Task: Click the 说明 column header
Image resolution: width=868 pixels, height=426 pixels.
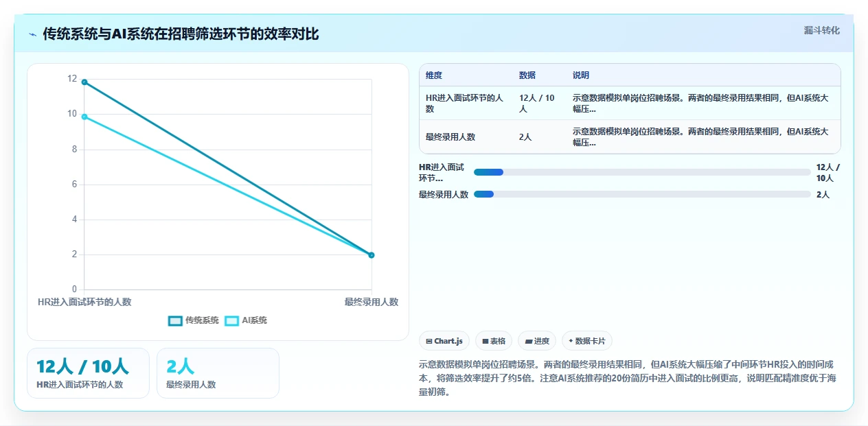Action: [581, 75]
